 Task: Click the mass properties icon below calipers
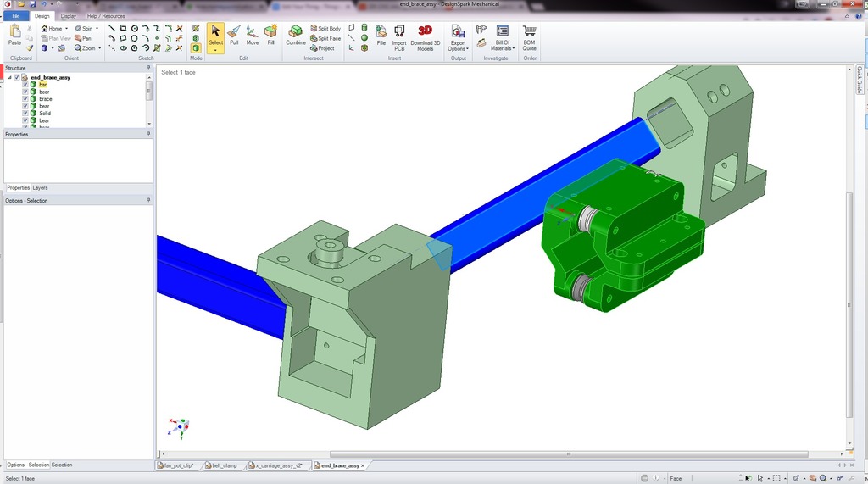[481, 43]
